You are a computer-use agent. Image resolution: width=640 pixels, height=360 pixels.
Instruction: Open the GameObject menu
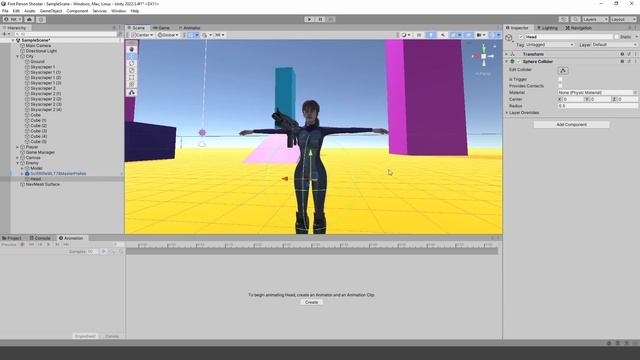tap(51, 11)
